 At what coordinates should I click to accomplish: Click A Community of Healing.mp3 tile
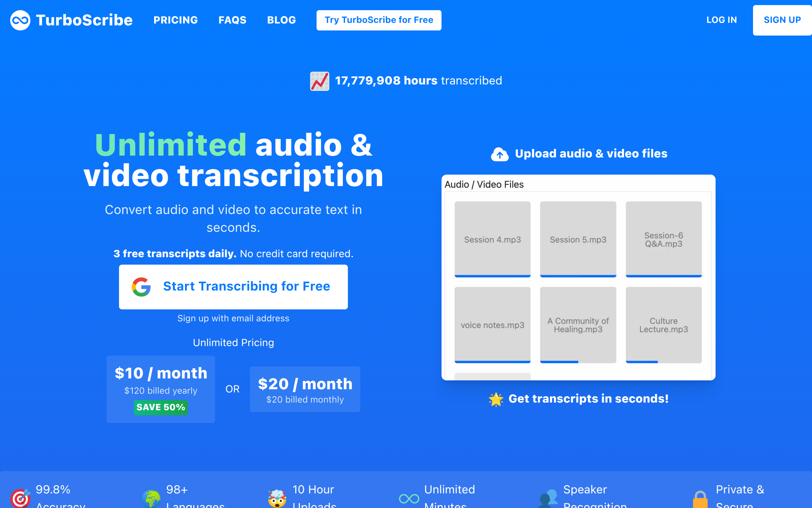coord(578,325)
